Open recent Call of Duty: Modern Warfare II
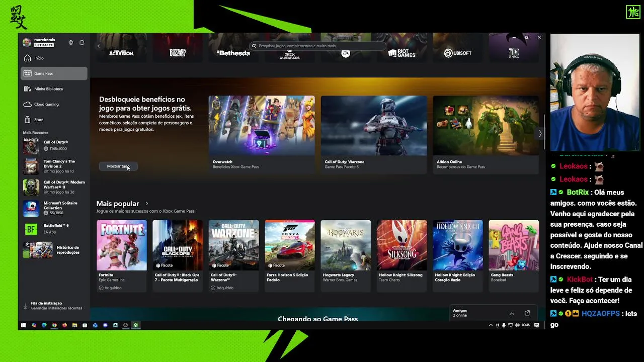644x362 pixels. pos(54,187)
